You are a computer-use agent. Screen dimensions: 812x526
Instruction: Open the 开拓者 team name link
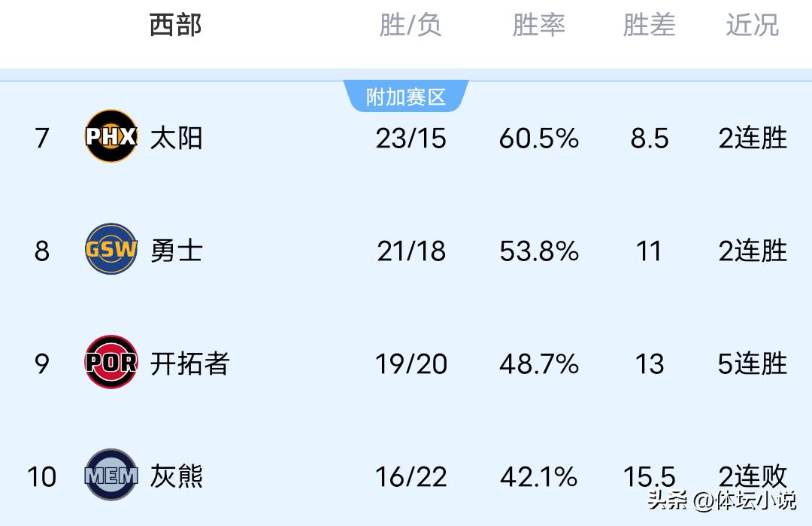coord(189,363)
